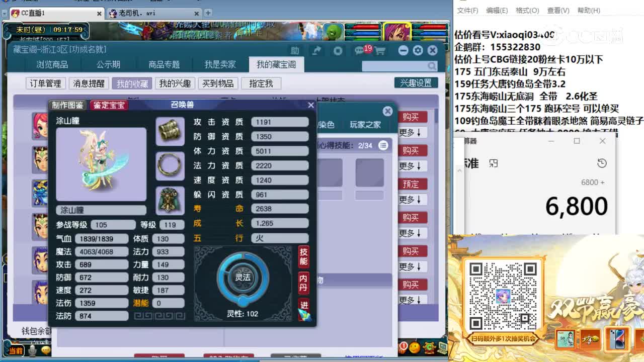Open the 技能 panel of the pet

(303, 257)
